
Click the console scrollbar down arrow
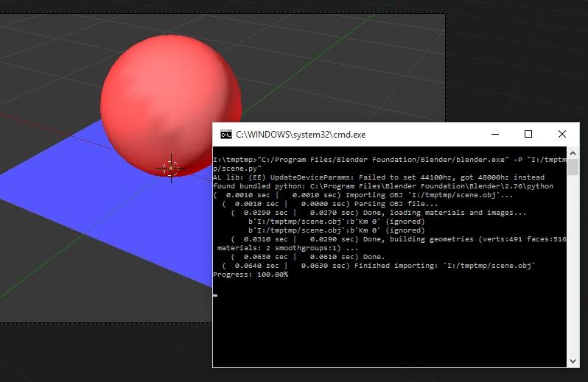click(x=573, y=361)
